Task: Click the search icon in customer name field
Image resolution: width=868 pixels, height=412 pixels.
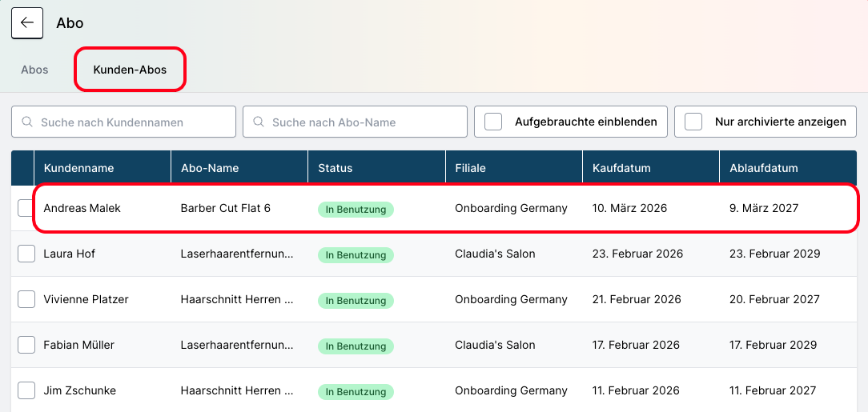Action: coord(27,122)
